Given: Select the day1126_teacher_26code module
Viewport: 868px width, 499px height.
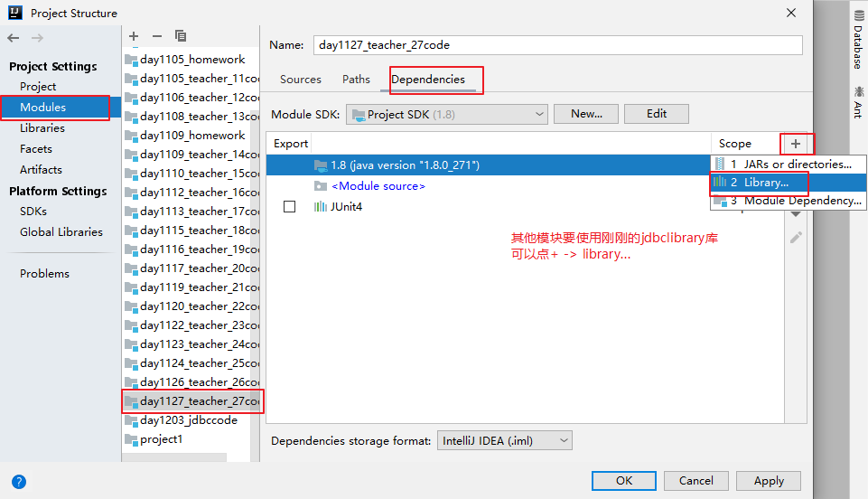Looking at the screenshot, I should coord(191,381).
